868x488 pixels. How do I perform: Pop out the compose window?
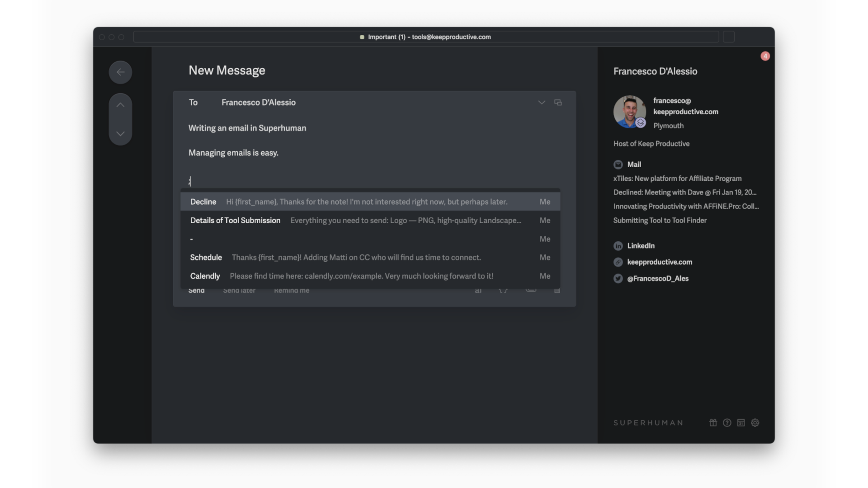(558, 103)
